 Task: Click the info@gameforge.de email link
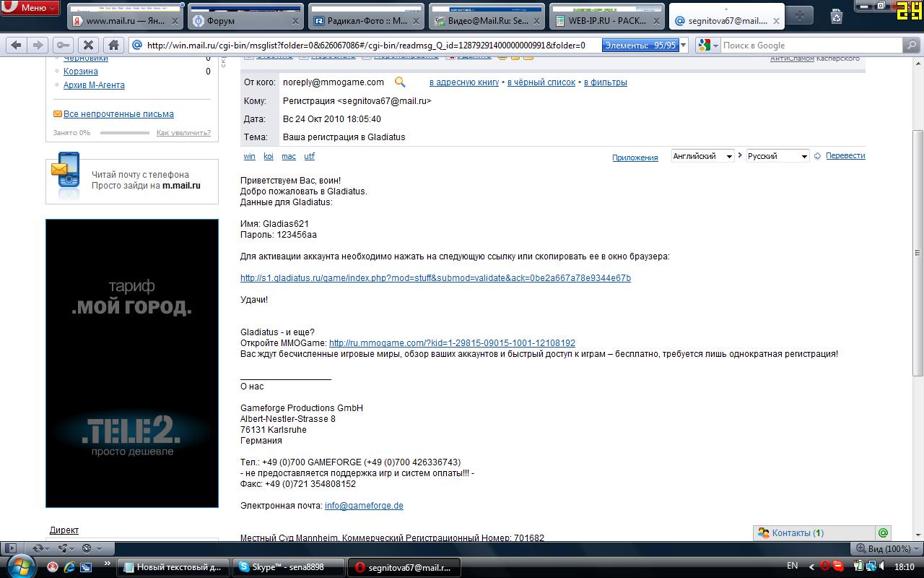[x=364, y=506]
